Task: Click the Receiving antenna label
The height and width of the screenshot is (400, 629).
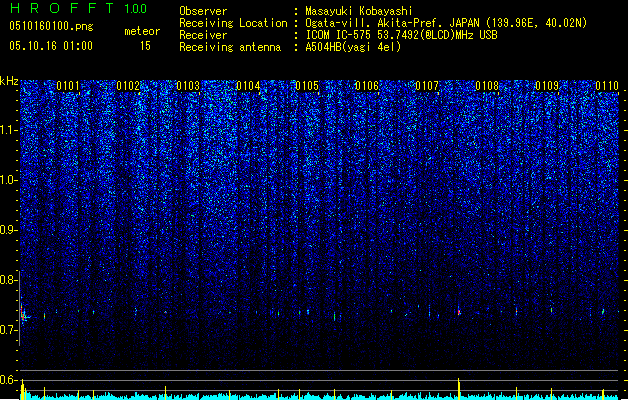Action: [x=230, y=47]
